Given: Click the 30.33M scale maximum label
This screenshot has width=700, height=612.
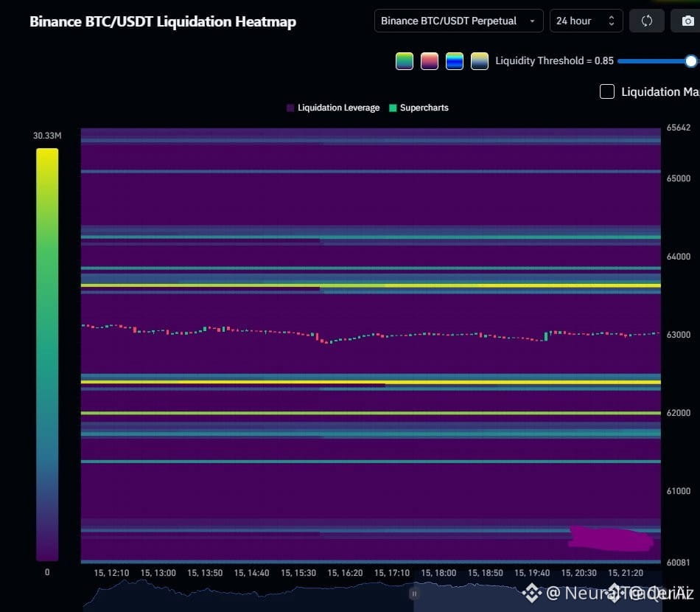Looking at the screenshot, I should click(x=47, y=136).
